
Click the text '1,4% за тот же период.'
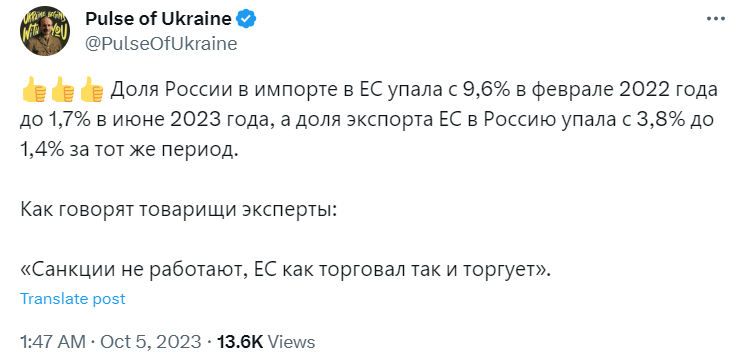128,151
